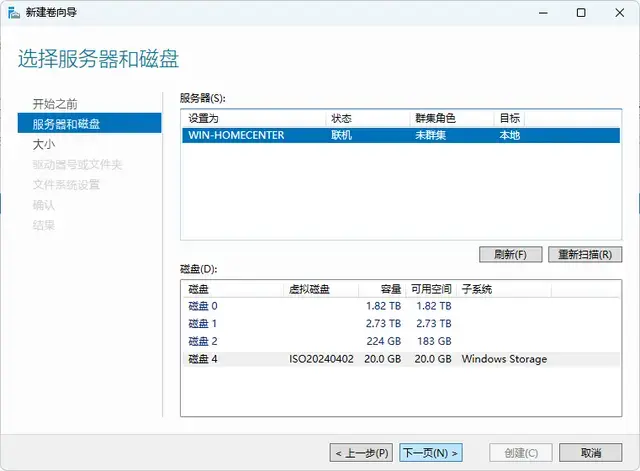This screenshot has height=471, width=640.
Task: Click the New Volume Wizard title icon
Action: [13, 13]
